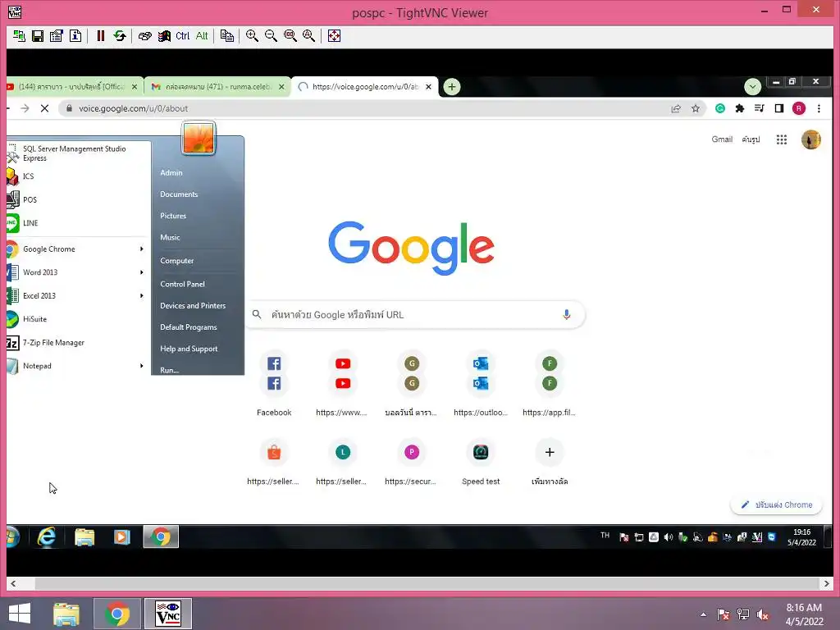Toggle the Alt key in TightVNC toolbar
Image resolution: width=840 pixels, height=630 pixels.
click(x=202, y=36)
